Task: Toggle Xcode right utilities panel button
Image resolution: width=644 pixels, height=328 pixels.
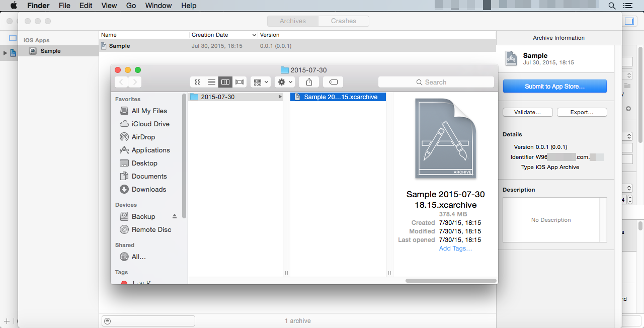Action: [x=629, y=21]
